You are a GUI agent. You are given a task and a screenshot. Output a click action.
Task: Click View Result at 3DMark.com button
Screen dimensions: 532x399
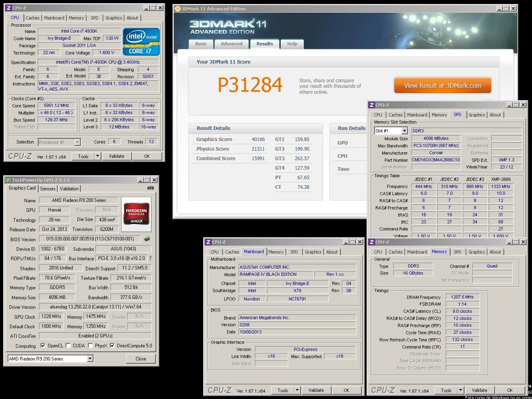pos(443,85)
